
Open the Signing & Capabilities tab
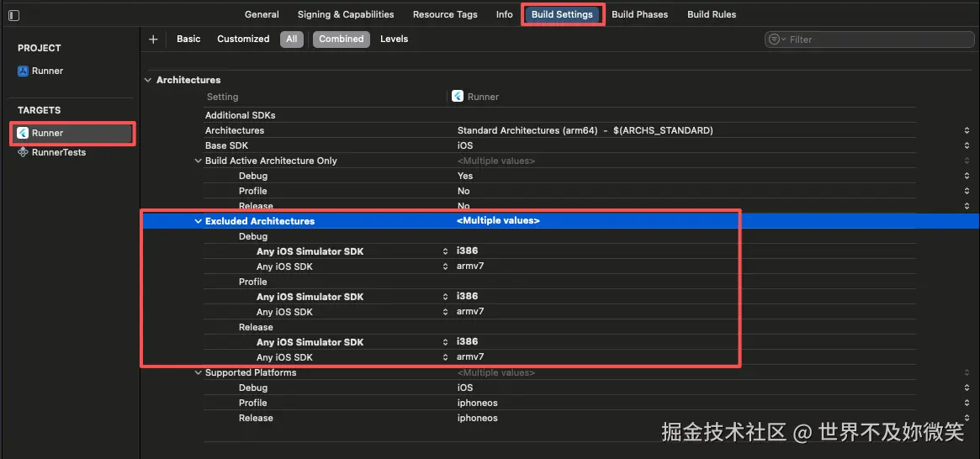(x=346, y=14)
